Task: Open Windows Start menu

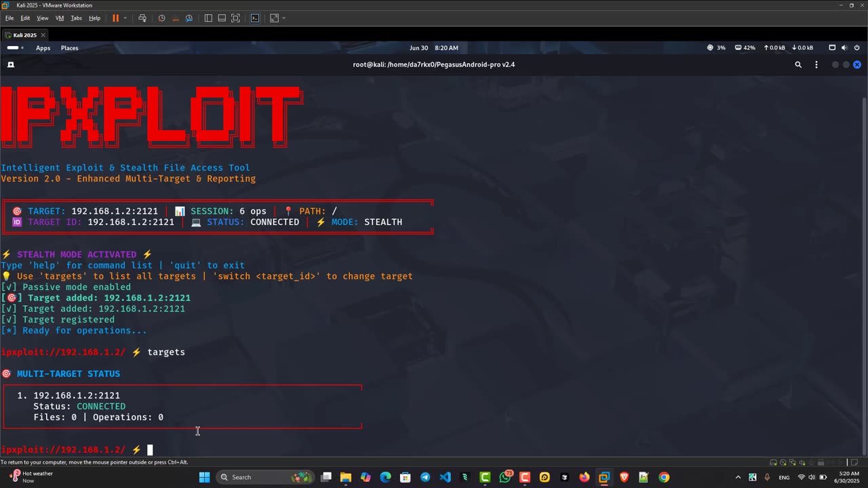Action: 204,477
